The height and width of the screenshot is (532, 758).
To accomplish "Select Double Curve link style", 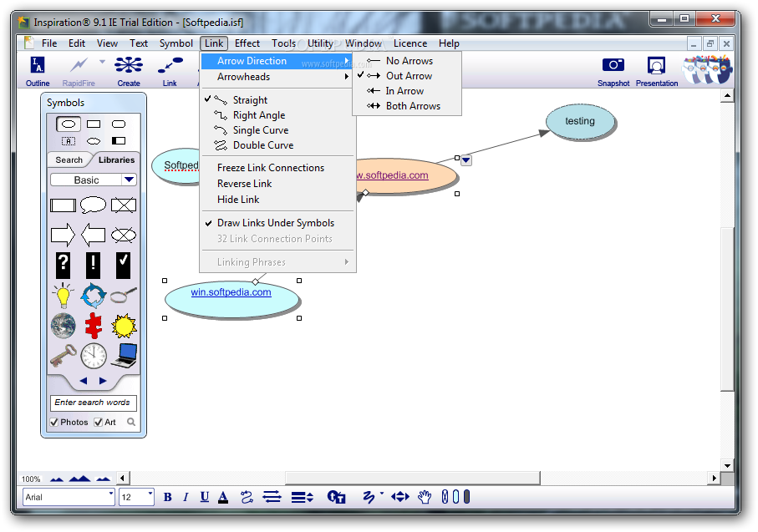I will pyautogui.click(x=277, y=145).
